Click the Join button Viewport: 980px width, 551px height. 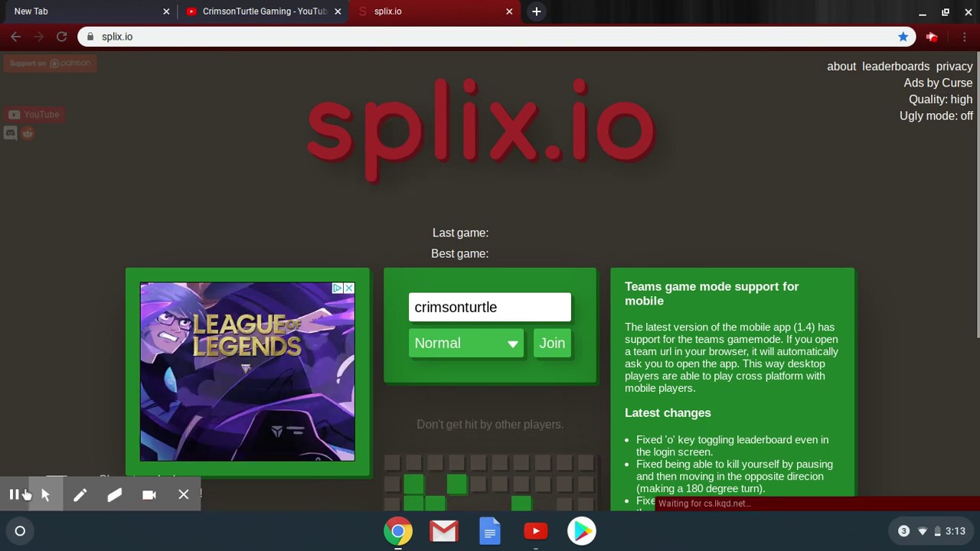point(552,343)
